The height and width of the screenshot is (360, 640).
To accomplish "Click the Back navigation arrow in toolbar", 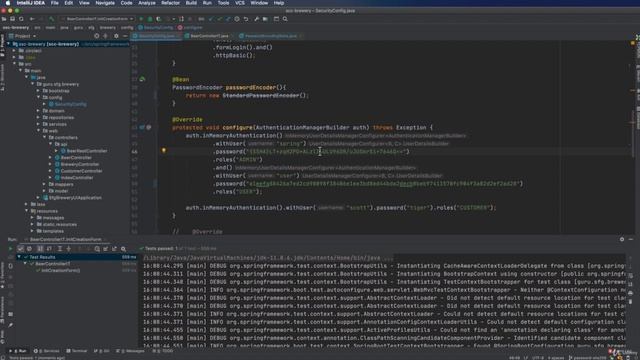I will coord(32,19).
